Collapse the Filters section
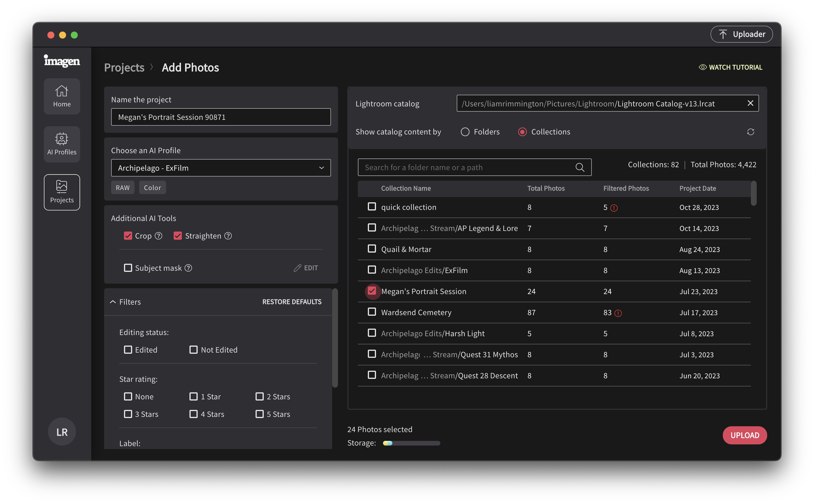This screenshot has height=504, width=814. tap(113, 302)
